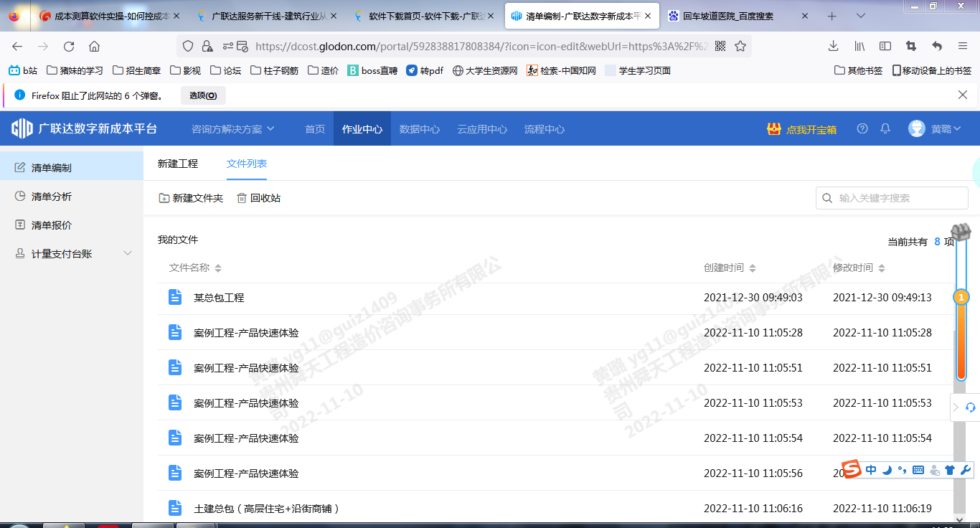Click the Sogou keyboard icon
This screenshot has width=980, height=528.
coord(918,470)
